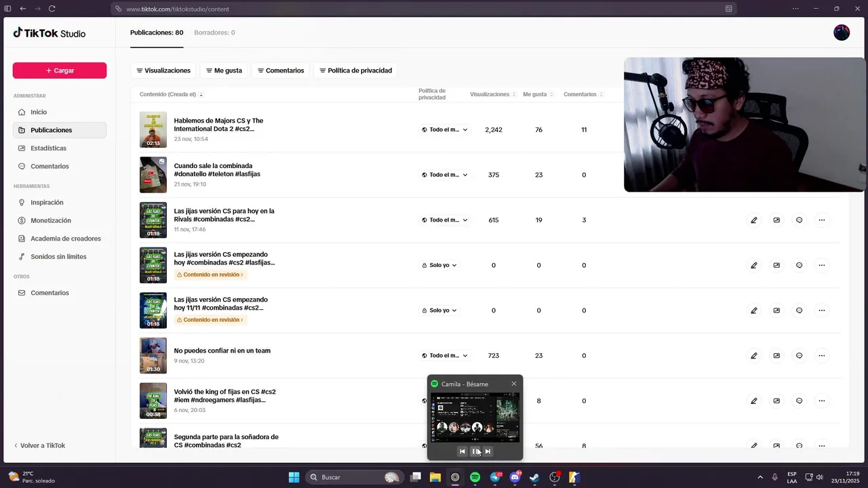Open more options for 'para hoy en la Rivals' post
The width and height of the screenshot is (868, 488).
click(822, 220)
